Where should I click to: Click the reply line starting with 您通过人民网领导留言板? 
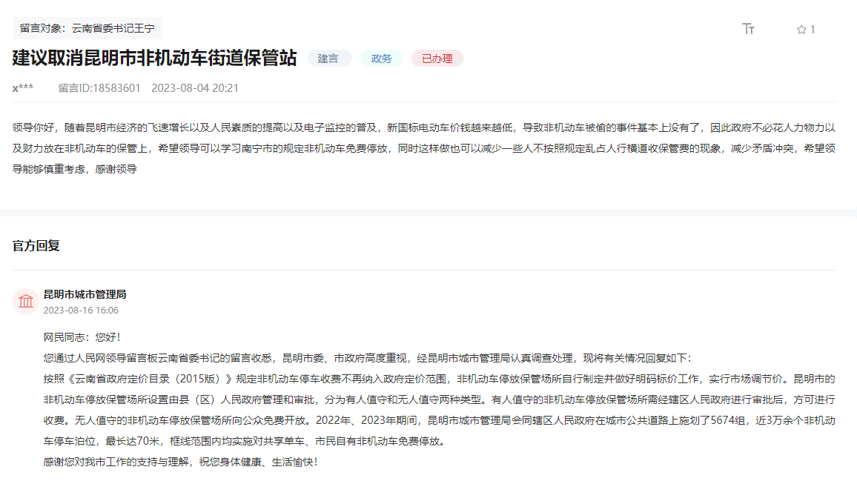[x=367, y=358]
